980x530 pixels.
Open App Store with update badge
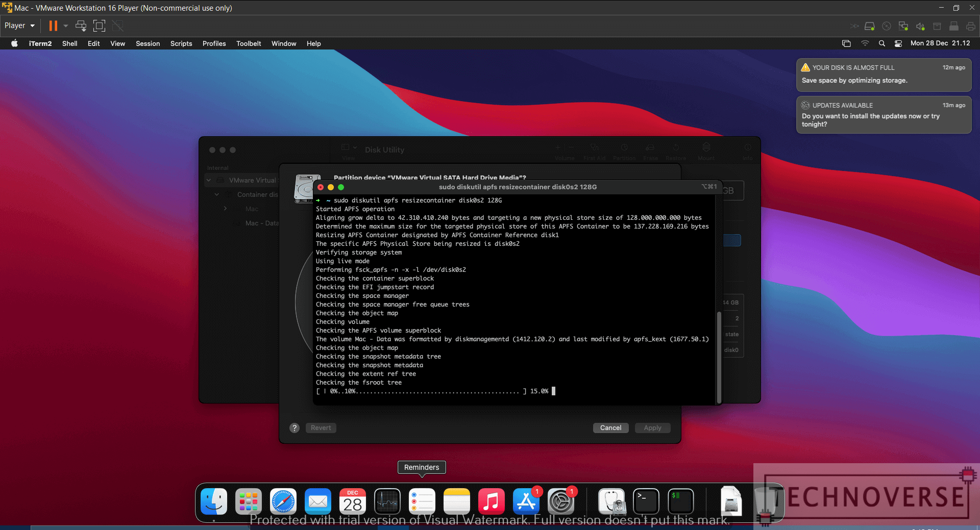click(x=526, y=501)
